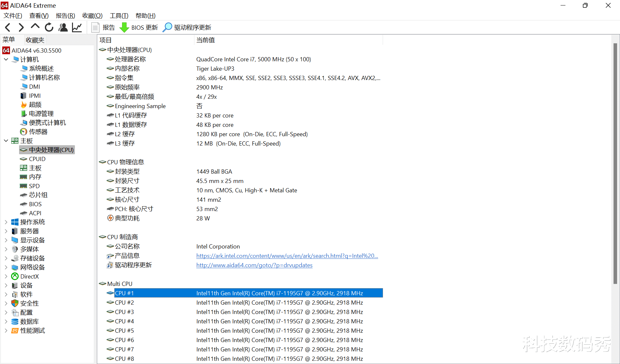
Task: Click the back navigation arrow
Action: (x=7, y=27)
